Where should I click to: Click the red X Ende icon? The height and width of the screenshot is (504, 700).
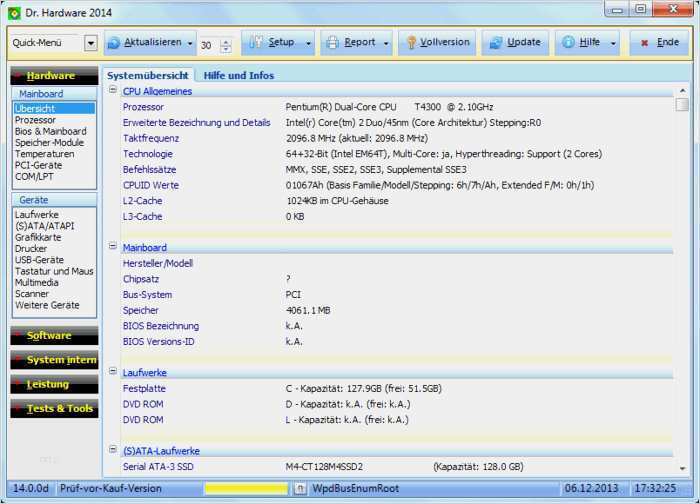(643, 43)
